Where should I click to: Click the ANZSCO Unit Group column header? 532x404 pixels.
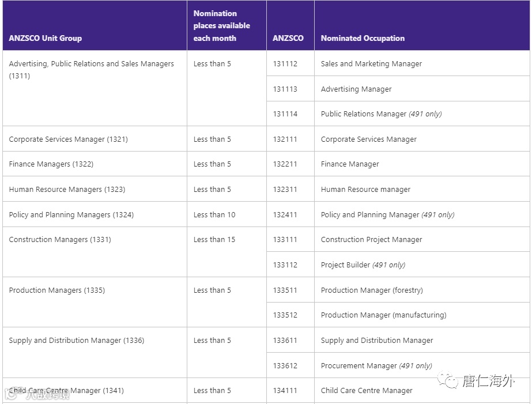(x=46, y=38)
